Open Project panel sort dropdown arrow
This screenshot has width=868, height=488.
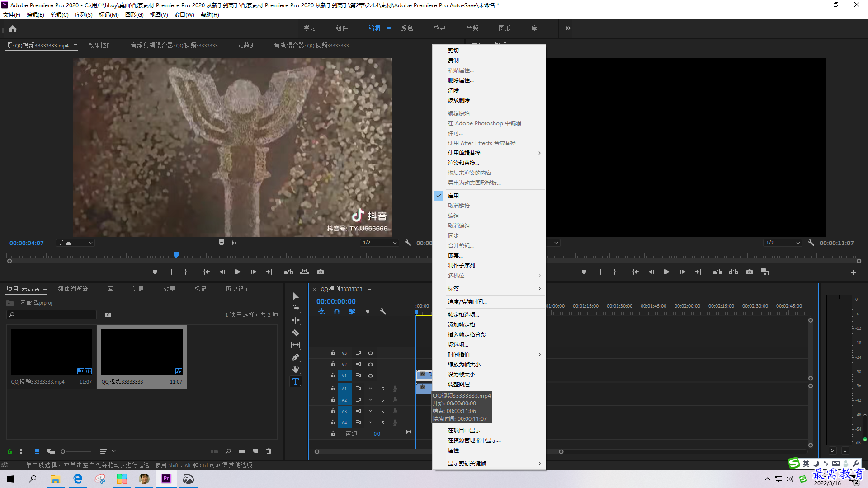point(114,451)
